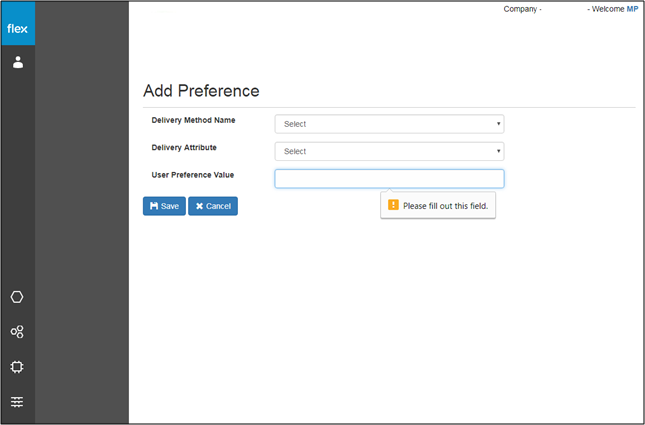Screen dimensions: 645x425
Task: Select the chip processor icon in sidebar
Action: (x=17, y=367)
